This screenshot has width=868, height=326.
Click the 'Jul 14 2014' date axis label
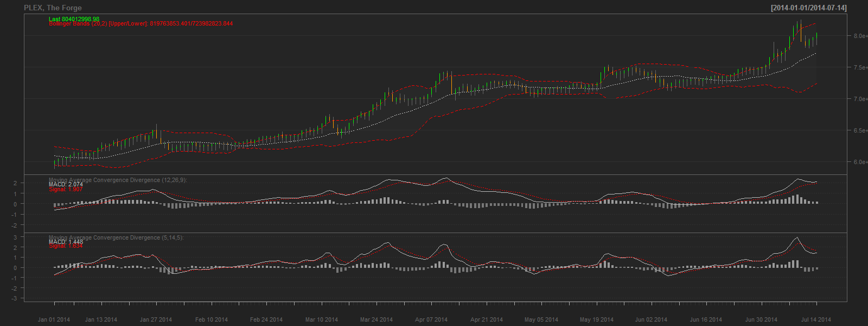(x=816, y=319)
